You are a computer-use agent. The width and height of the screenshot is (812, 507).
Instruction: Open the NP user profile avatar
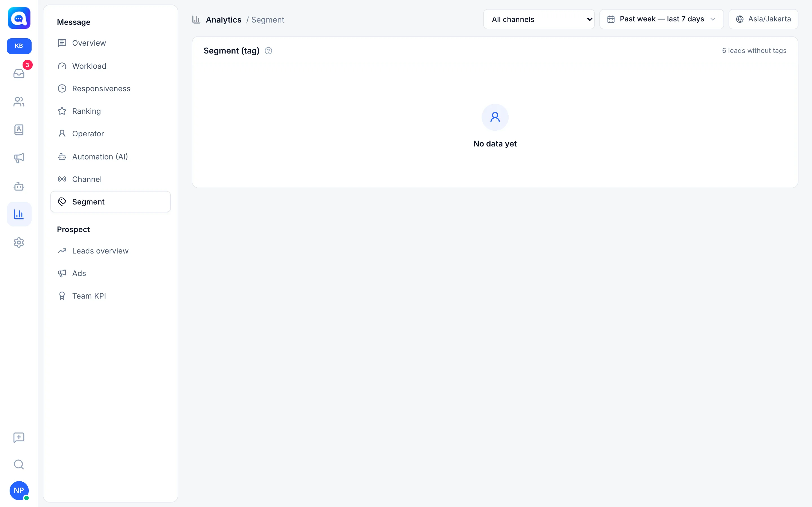click(19, 491)
